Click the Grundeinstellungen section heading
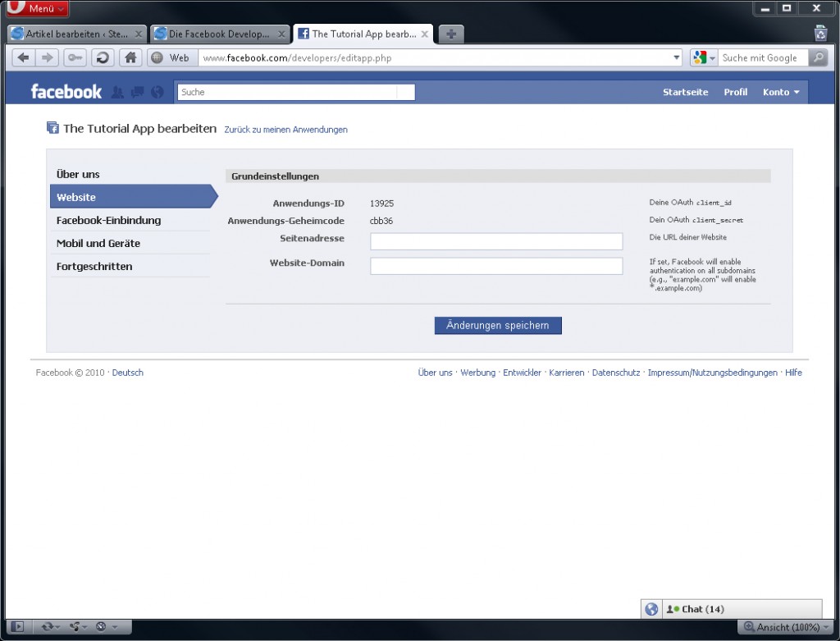Screen dimensions: 840x641 click(x=275, y=176)
